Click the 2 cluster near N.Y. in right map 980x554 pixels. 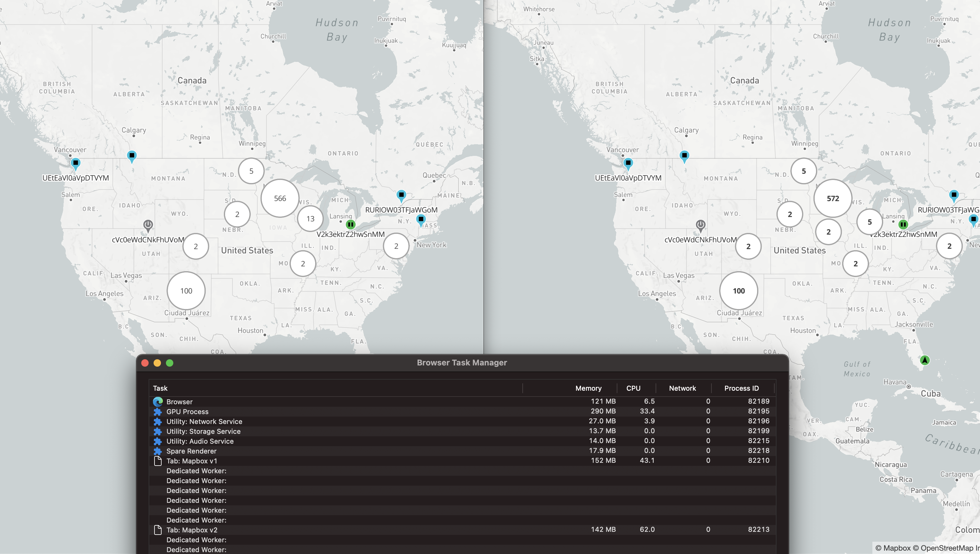949,246
